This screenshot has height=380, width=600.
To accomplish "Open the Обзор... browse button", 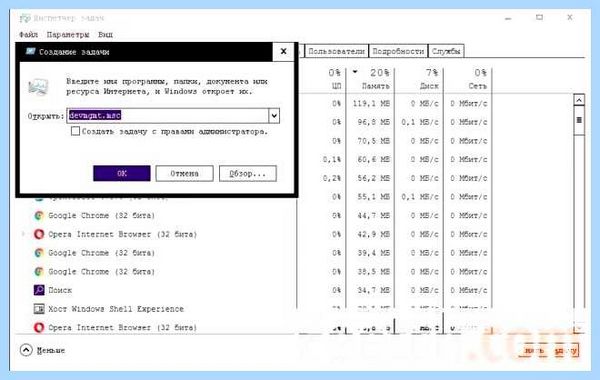I will (248, 173).
